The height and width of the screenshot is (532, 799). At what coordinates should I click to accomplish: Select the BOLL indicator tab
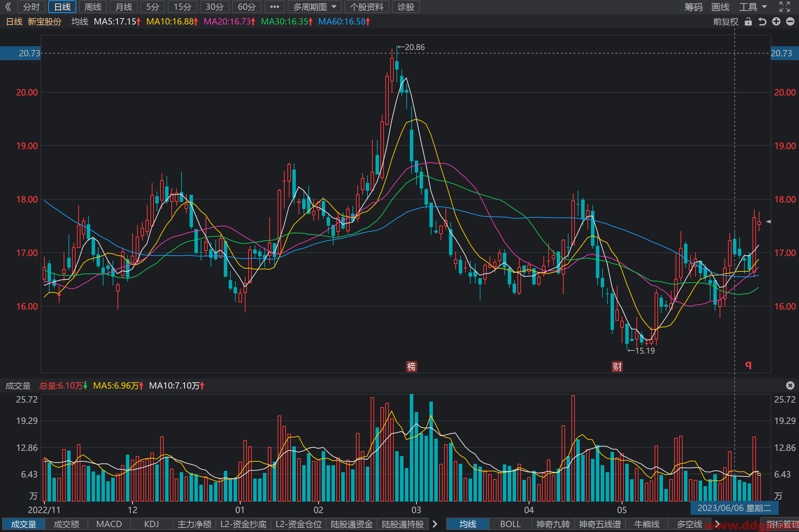pos(511,524)
